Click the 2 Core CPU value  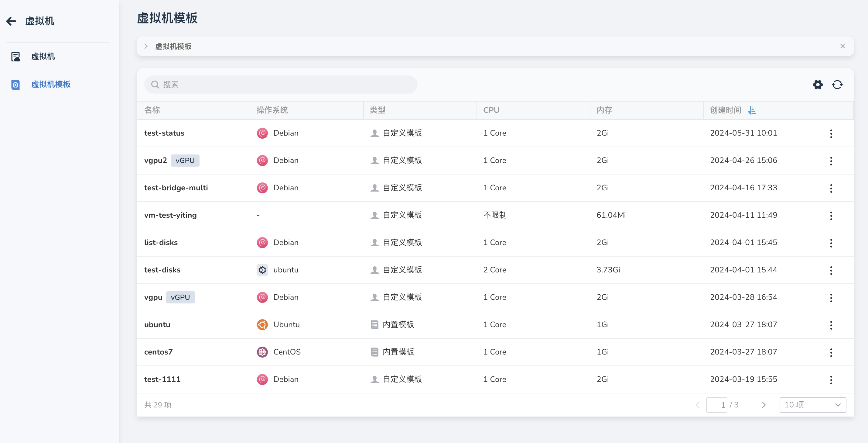coord(494,270)
